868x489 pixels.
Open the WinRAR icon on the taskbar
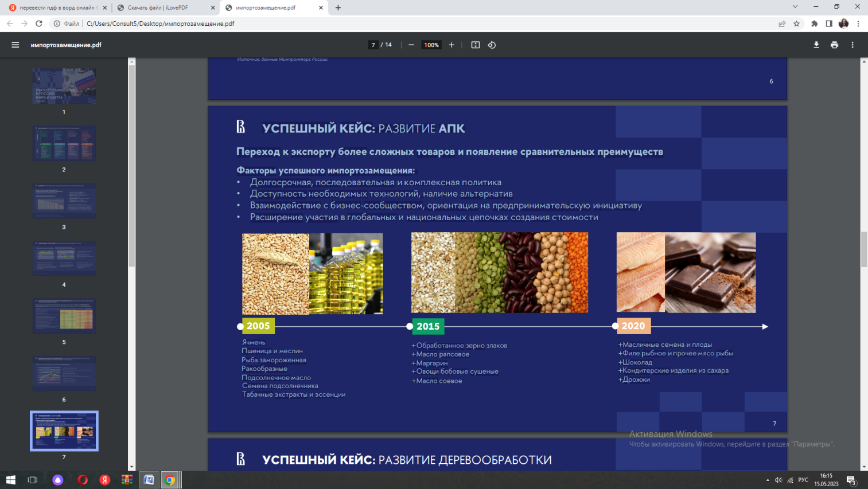[127, 480]
